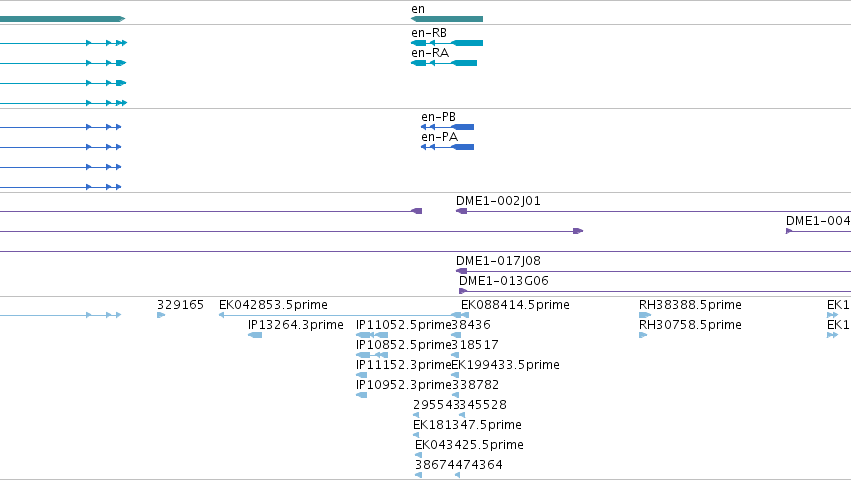
Task: Select the IP10952.3prime EST label
Action: [x=404, y=384]
